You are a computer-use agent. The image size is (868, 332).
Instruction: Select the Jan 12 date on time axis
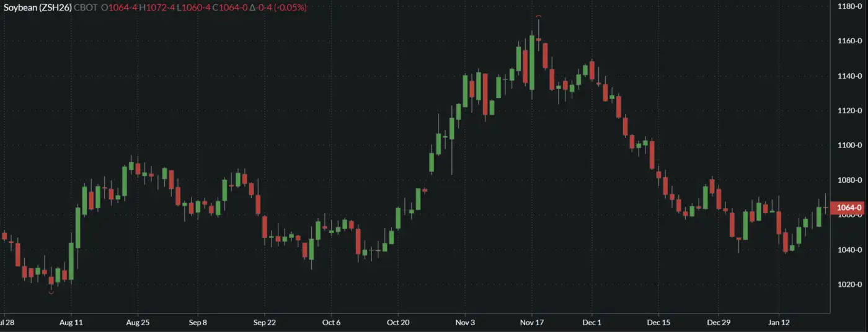tap(779, 322)
